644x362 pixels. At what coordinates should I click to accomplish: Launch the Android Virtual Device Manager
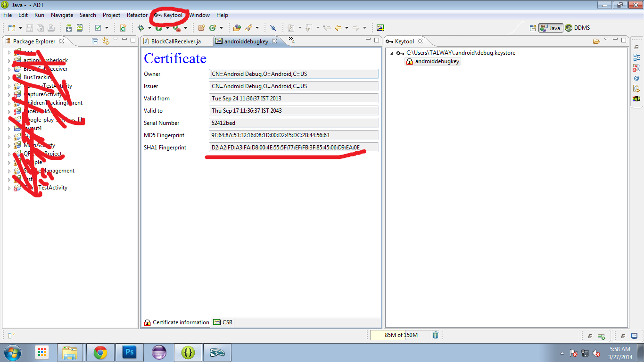(x=80, y=28)
